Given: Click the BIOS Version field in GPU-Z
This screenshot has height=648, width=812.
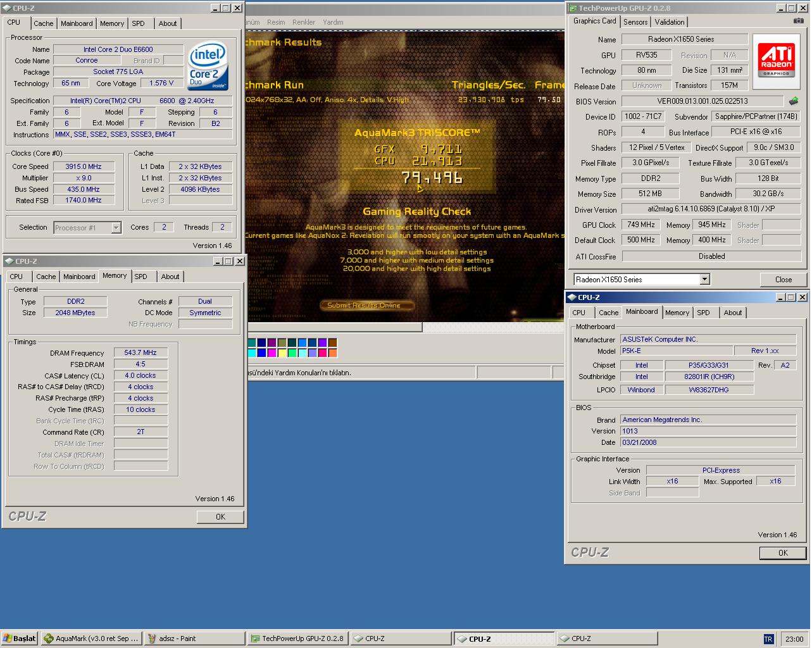Looking at the screenshot, I should [703, 101].
